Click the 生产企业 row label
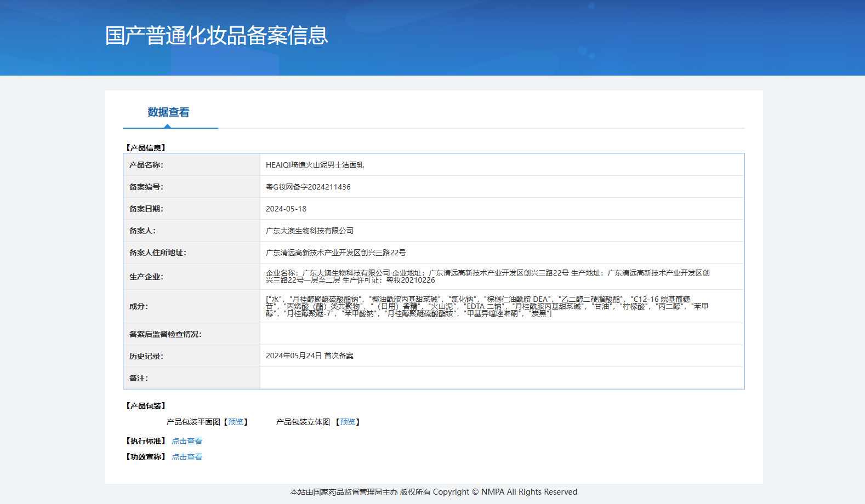 146,277
